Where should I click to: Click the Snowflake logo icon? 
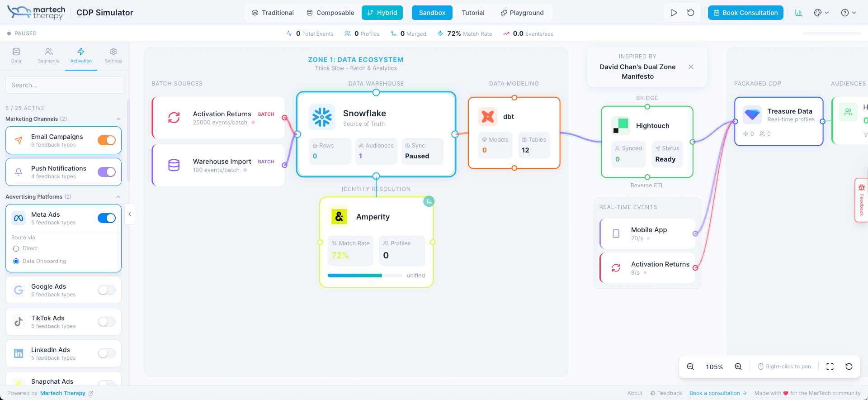322,117
